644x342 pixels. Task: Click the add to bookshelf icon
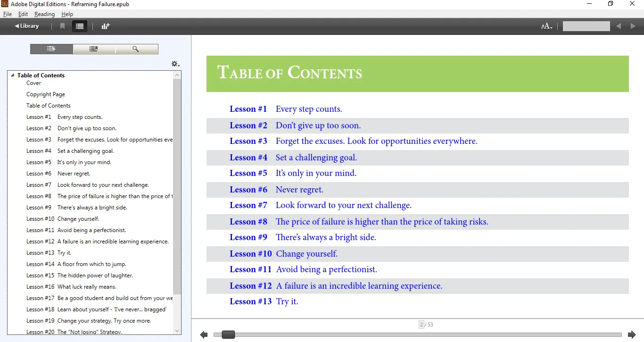[106, 26]
